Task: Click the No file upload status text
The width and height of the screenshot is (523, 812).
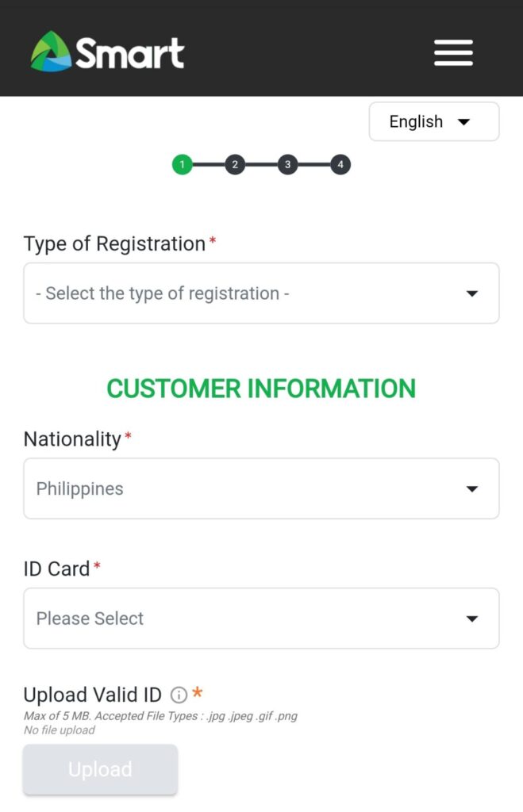Action: 59,730
